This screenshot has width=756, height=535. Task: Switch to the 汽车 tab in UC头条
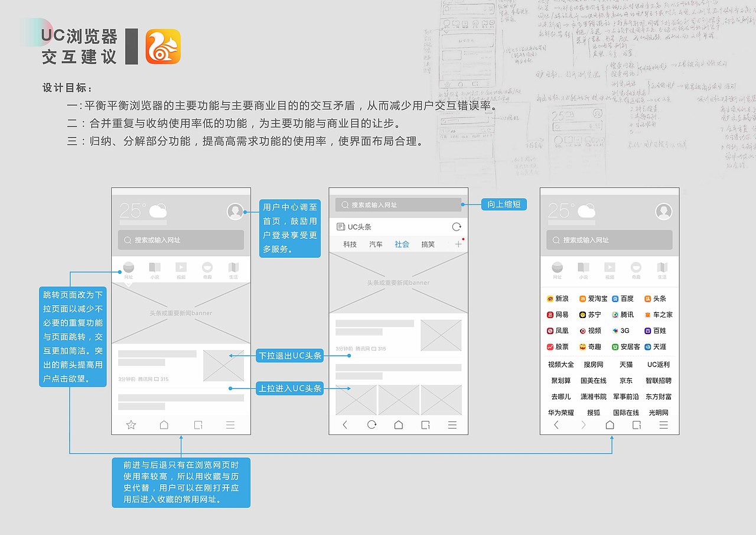376,244
